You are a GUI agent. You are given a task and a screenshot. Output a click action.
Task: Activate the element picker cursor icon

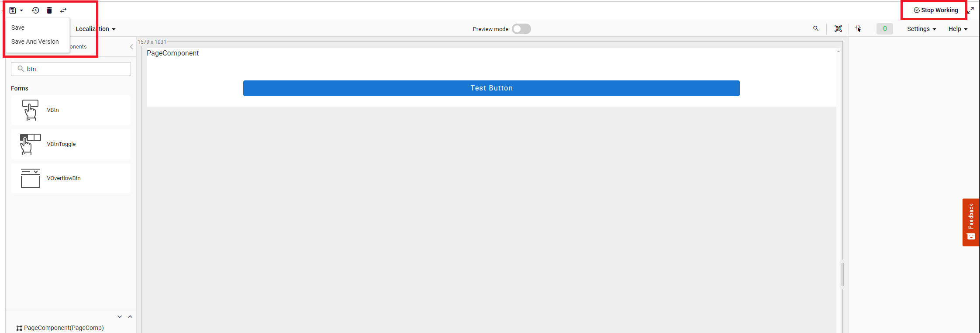pos(858,28)
